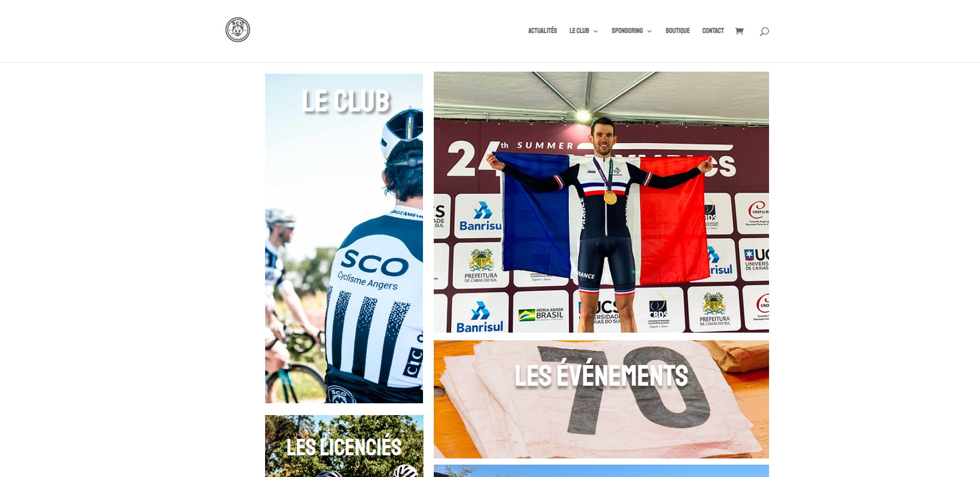This screenshot has height=477, width=980.
Task: Open the Les Licenciés tile heading
Action: click(344, 447)
